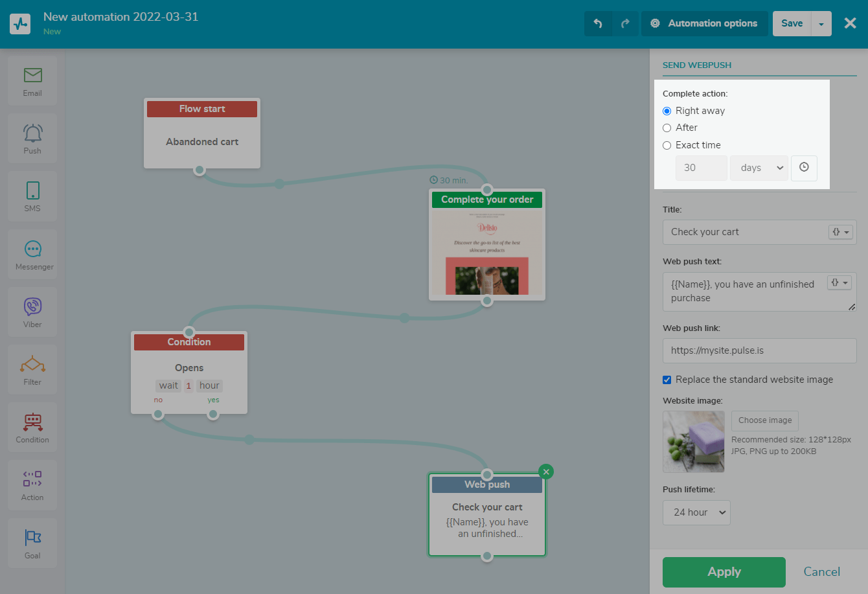
Task: Open the days unit dropdown
Action: pyautogui.click(x=759, y=168)
